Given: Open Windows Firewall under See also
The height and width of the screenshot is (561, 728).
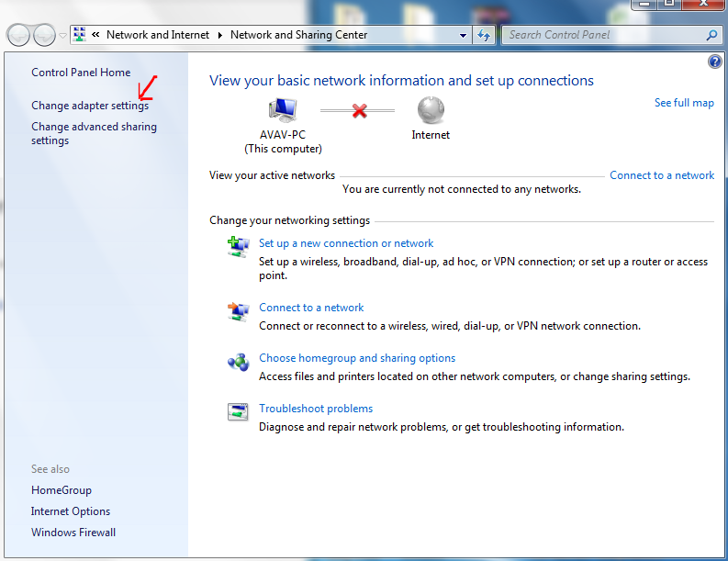Looking at the screenshot, I should tap(73, 533).
